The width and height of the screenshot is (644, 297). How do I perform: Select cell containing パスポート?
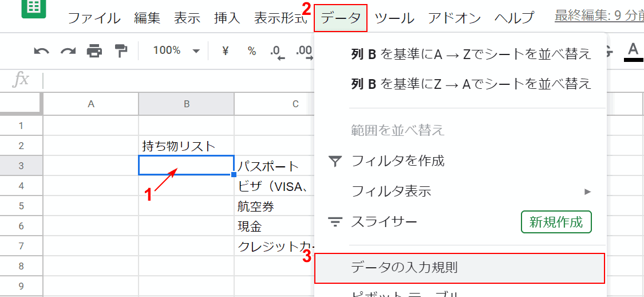pyautogui.click(x=274, y=166)
